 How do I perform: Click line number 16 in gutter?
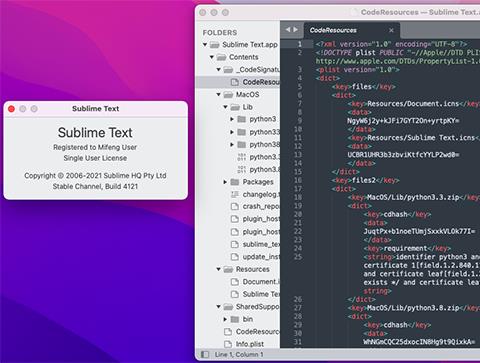pyautogui.click(x=298, y=180)
